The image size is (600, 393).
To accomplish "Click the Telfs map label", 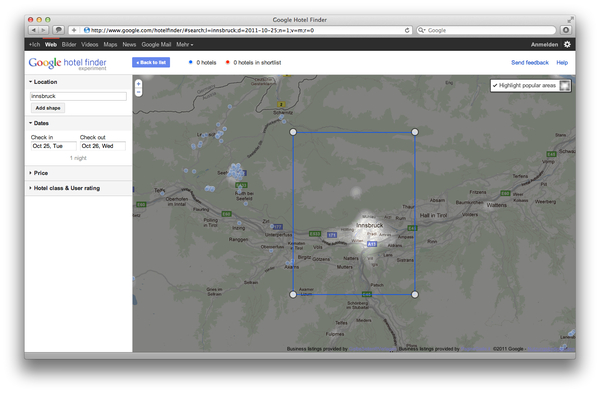I will 159,190.
